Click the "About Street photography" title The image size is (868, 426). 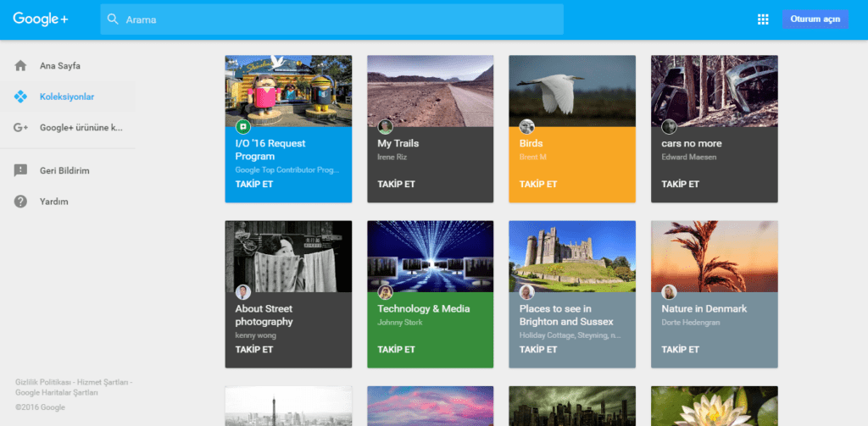[x=264, y=315]
